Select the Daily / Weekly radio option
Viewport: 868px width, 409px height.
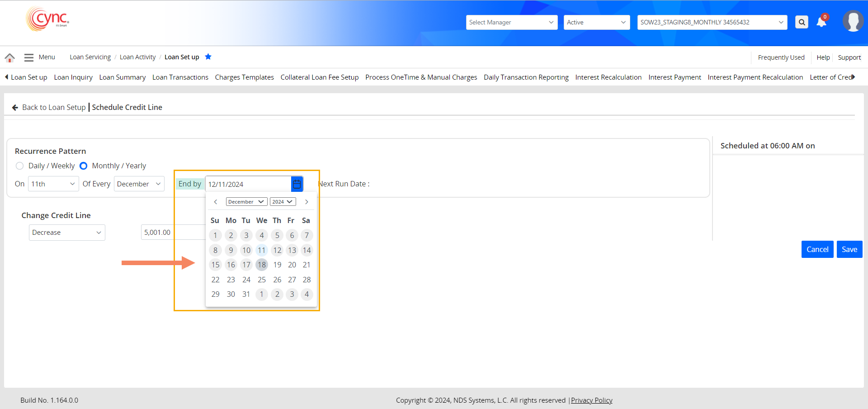pyautogui.click(x=19, y=166)
